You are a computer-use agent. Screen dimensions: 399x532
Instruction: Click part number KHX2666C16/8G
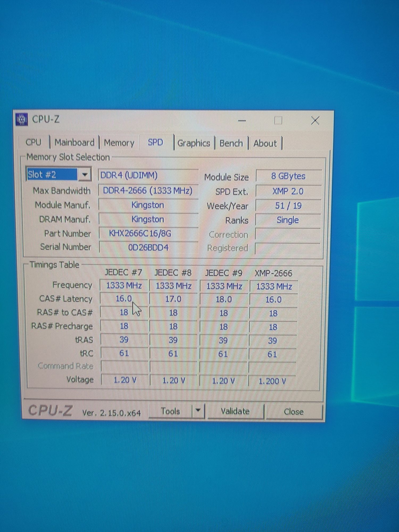point(148,234)
